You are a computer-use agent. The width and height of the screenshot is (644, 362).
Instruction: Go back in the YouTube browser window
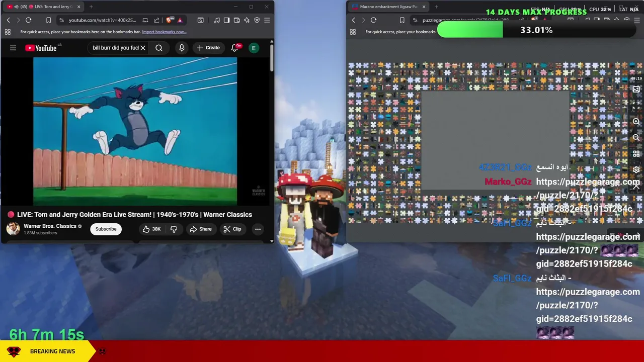[8, 20]
